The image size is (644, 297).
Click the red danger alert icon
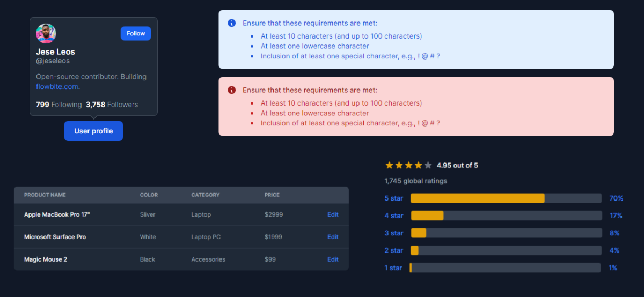click(x=232, y=90)
